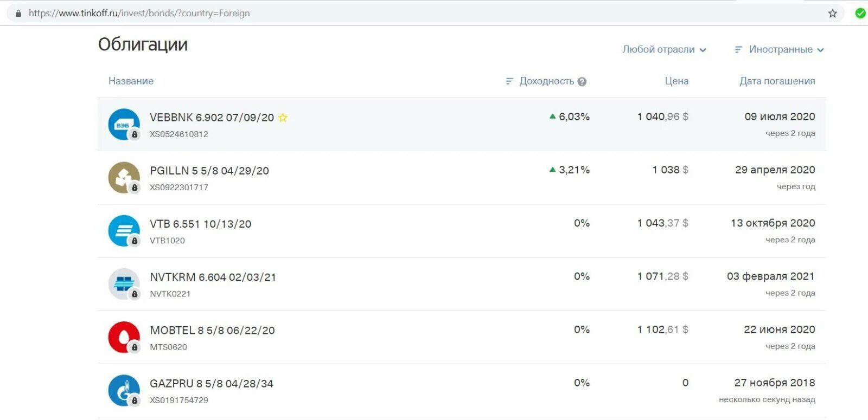Viewport: 868px width, 420px height.
Task: Click the 3,21% yield value
Action: coord(574,170)
